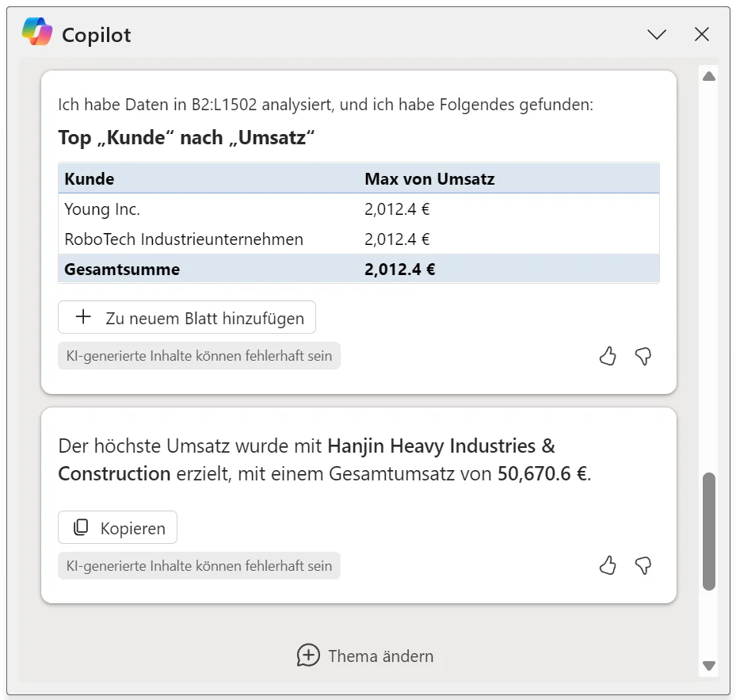Click the plus icon in 'Zu neuem Blatt hinzufügen'
This screenshot has height=700, width=736.
pos(83,316)
